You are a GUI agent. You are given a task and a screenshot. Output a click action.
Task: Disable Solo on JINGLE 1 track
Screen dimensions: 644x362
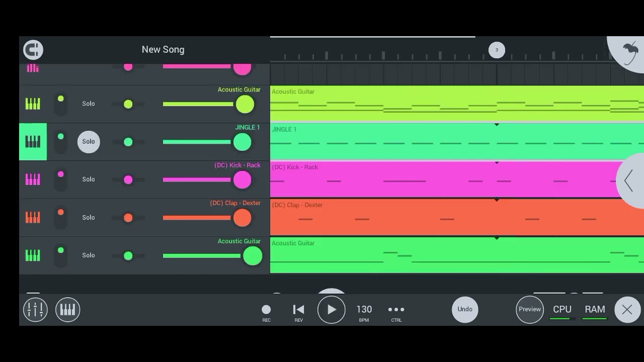pyautogui.click(x=89, y=141)
